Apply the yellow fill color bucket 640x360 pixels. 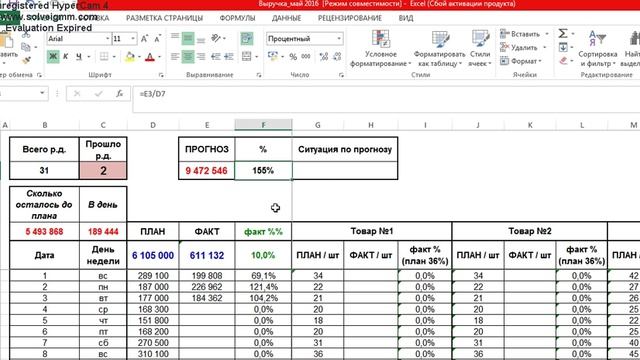coord(130,57)
